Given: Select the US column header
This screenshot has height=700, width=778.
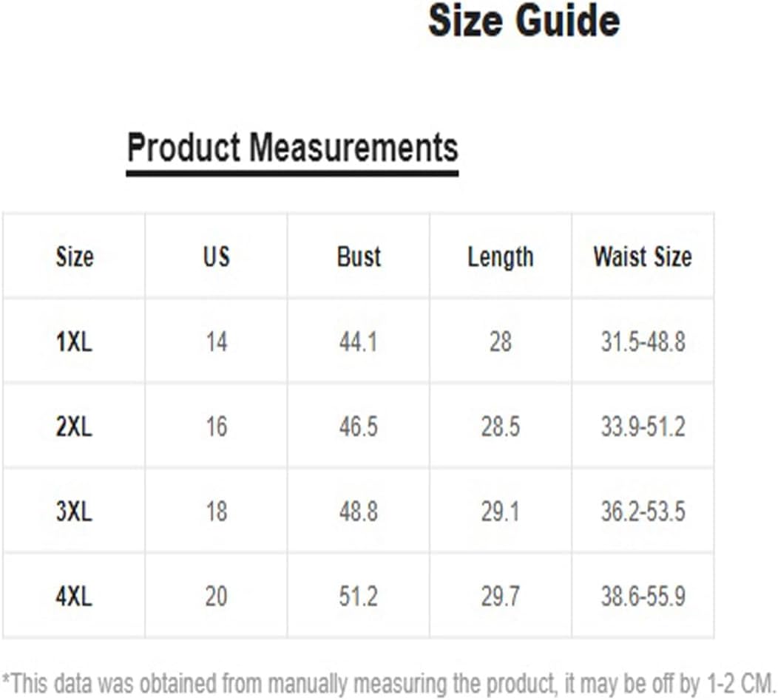Looking at the screenshot, I should tap(217, 256).
